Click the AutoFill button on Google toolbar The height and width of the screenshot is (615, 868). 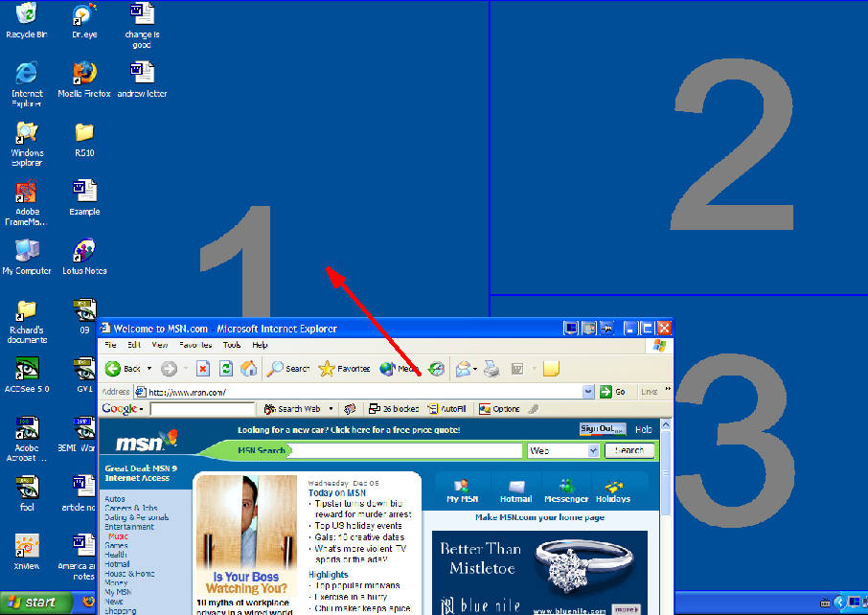click(446, 409)
